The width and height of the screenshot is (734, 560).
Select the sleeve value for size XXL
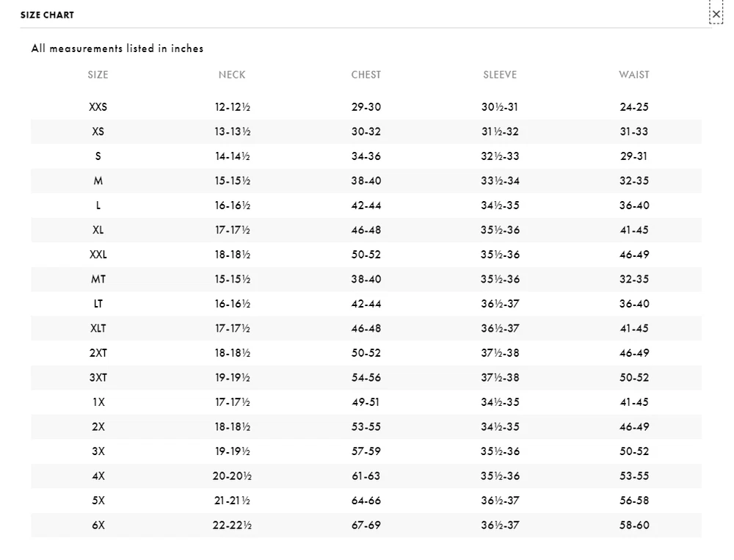(x=500, y=255)
